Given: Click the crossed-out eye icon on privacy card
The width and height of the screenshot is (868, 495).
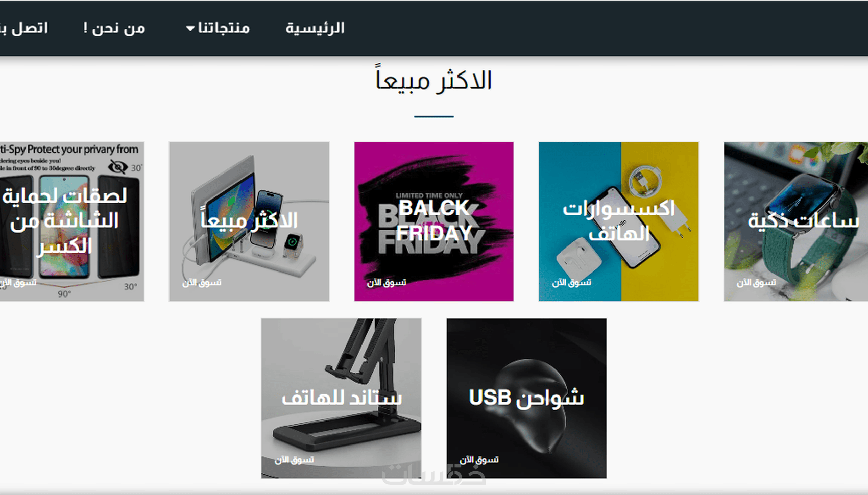Looking at the screenshot, I should [x=118, y=167].
